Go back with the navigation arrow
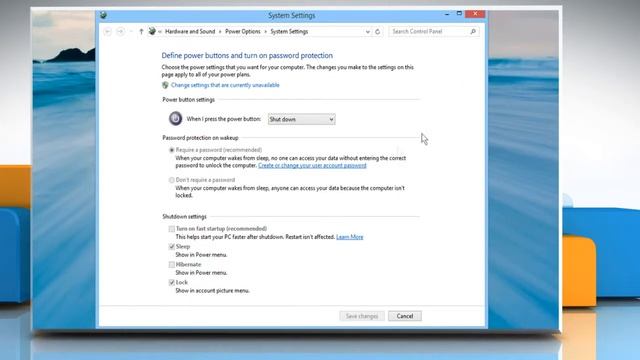The width and height of the screenshot is (640, 360). point(108,31)
